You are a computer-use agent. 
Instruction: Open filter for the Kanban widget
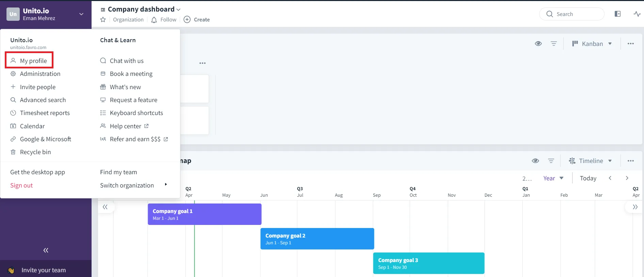click(554, 44)
